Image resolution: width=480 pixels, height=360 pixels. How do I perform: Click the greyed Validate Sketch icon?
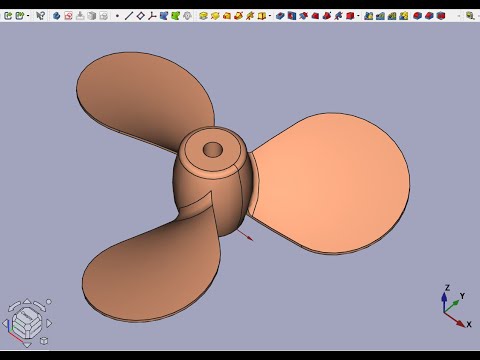[104, 15]
